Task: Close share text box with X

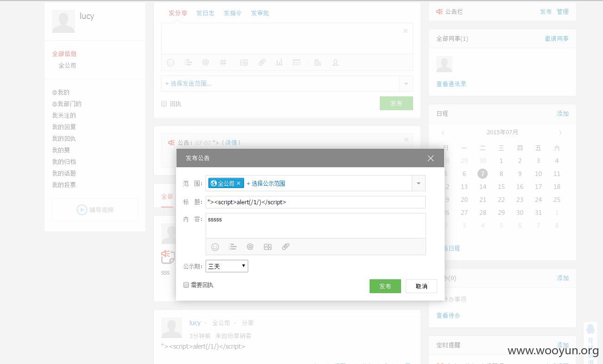Action: click(405, 31)
